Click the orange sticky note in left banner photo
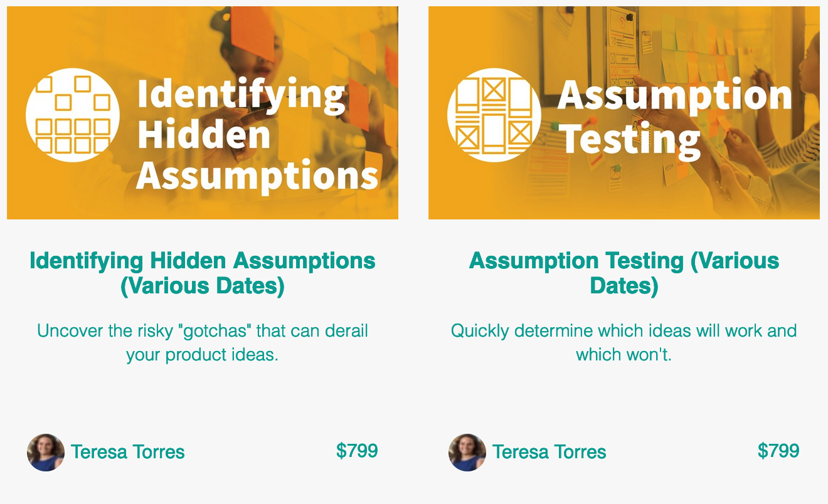The width and height of the screenshot is (828, 504). (x=253, y=34)
